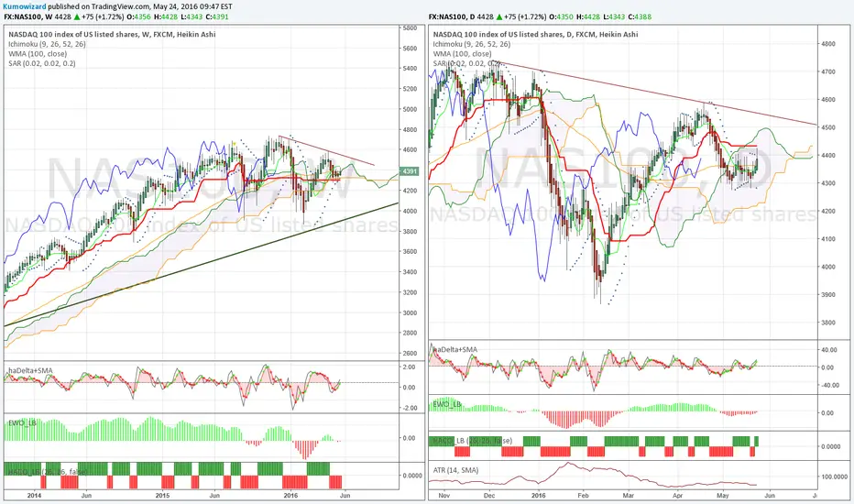This screenshot has height=504, width=854.
Task: Select the 'FX:NAS100, D' header symbol
Action: coord(452,16)
